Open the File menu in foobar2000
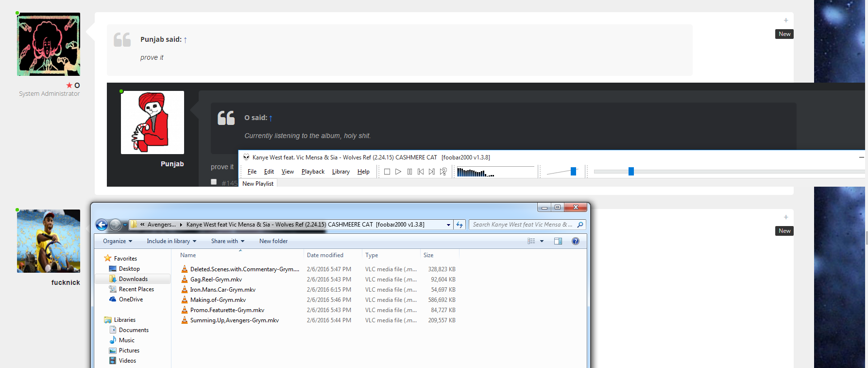This screenshot has height=368, width=868. coord(252,172)
